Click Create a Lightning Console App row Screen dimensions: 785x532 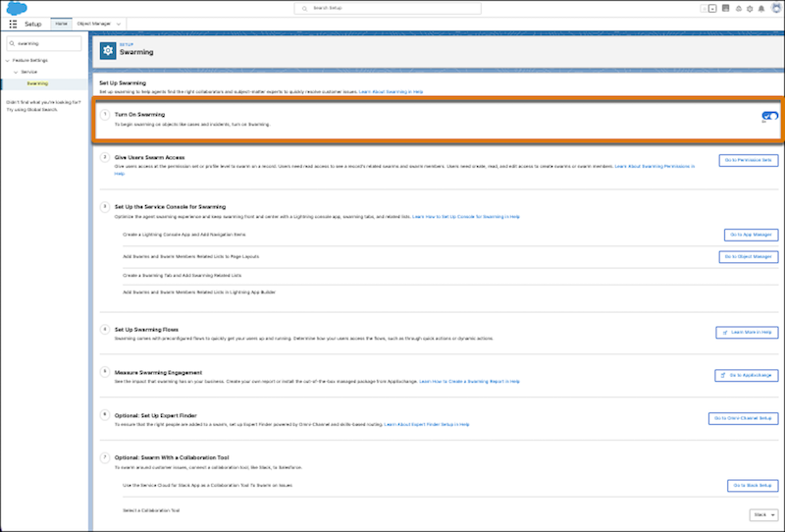coord(184,235)
